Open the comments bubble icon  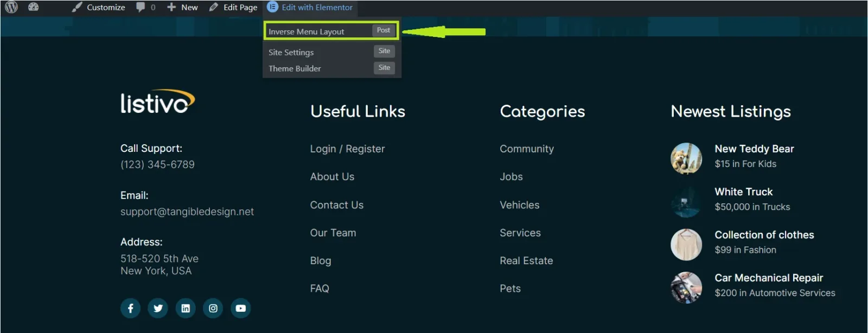[x=141, y=7]
